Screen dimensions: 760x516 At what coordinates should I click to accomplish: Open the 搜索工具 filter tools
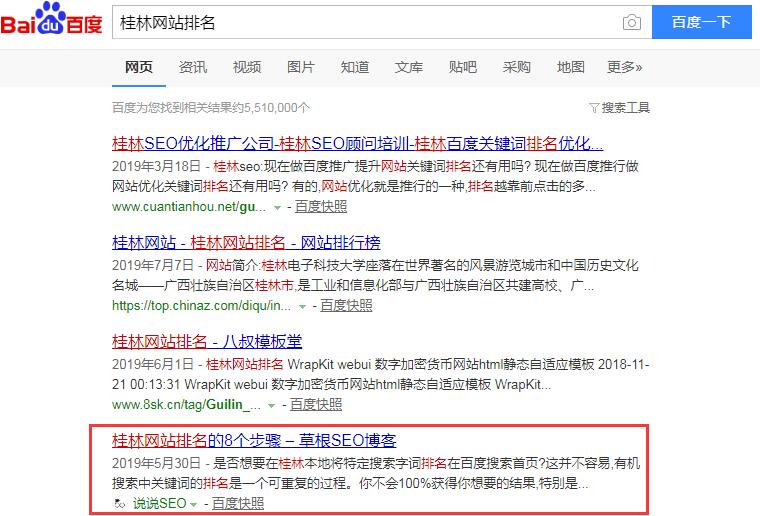(x=620, y=108)
